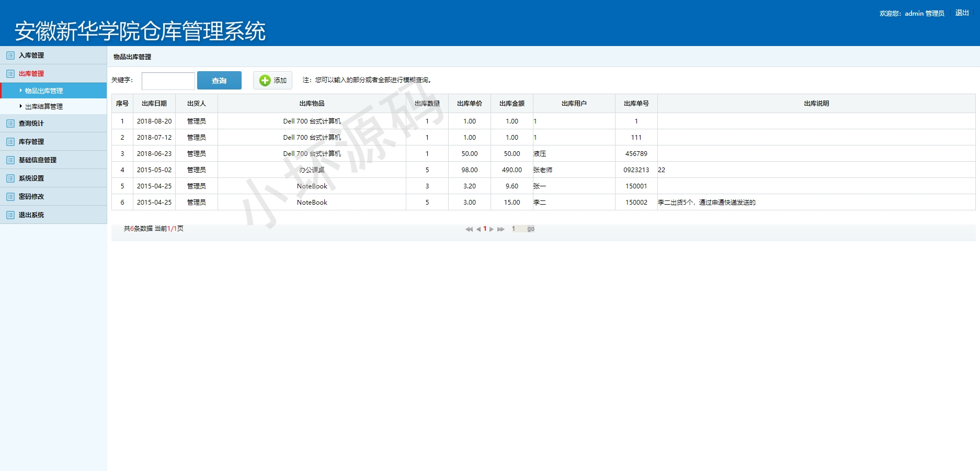980x471 pixels.
Task: Click the go button in pagination
Action: click(x=531, y=229)
